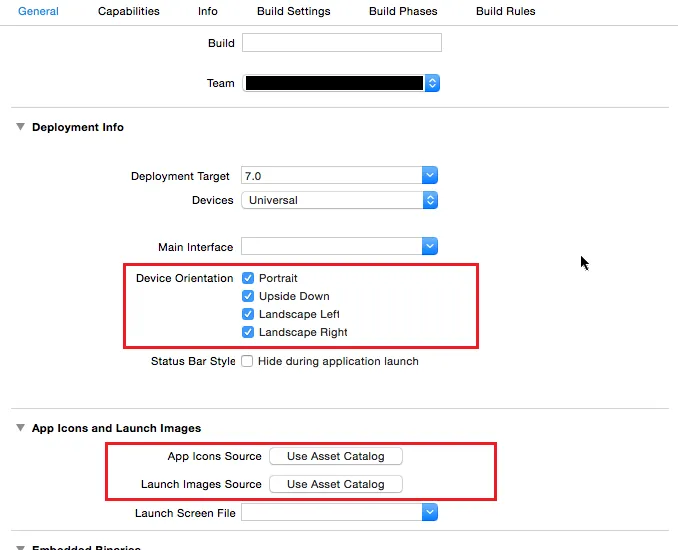This screenshot has width=678, height=550.
Task: Open the Info tab
Action: pos(208,11)
